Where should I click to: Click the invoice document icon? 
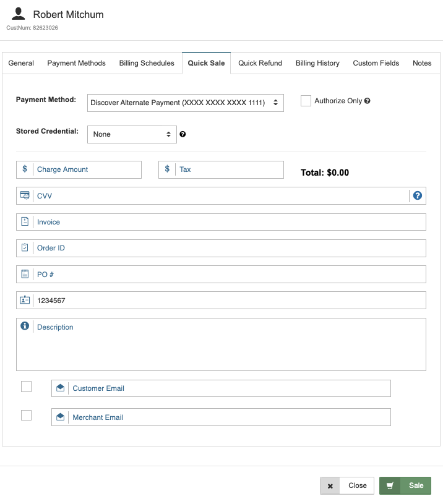(25, 221)
